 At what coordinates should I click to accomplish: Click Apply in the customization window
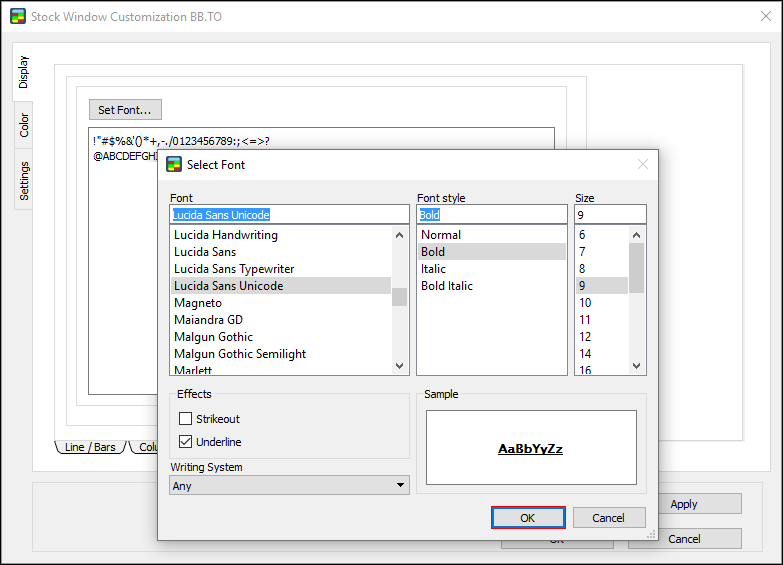(684, 504)
